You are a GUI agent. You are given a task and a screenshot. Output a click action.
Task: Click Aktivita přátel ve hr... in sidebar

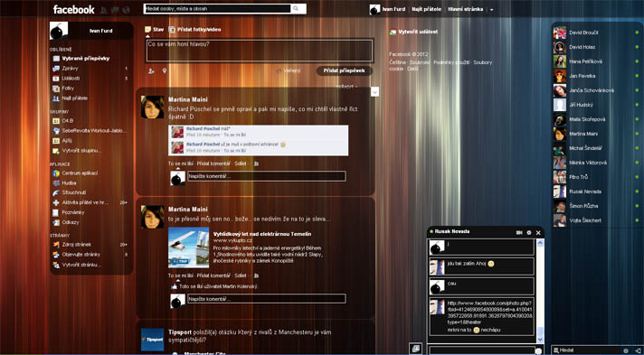(x=85, y=202)
